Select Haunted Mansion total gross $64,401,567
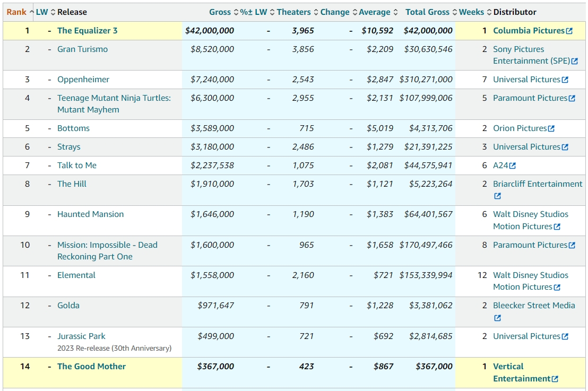The height and width of the screenshot is (391, 588). [428, 214]
